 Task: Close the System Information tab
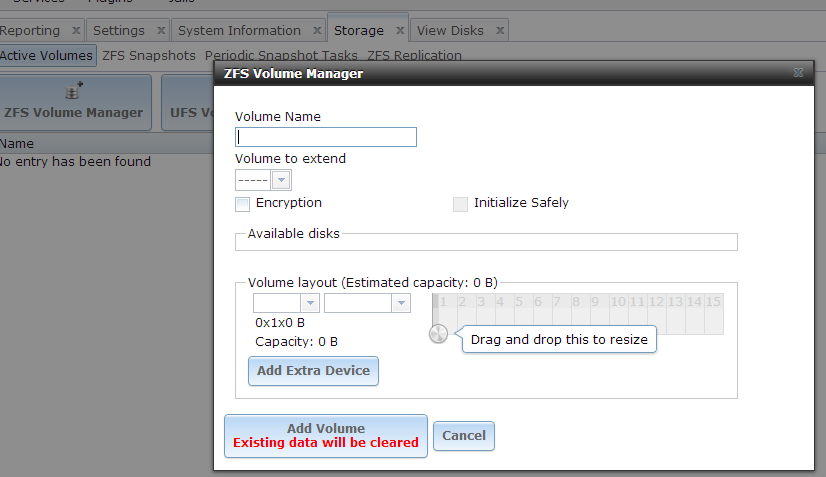(x=317, y=31)
